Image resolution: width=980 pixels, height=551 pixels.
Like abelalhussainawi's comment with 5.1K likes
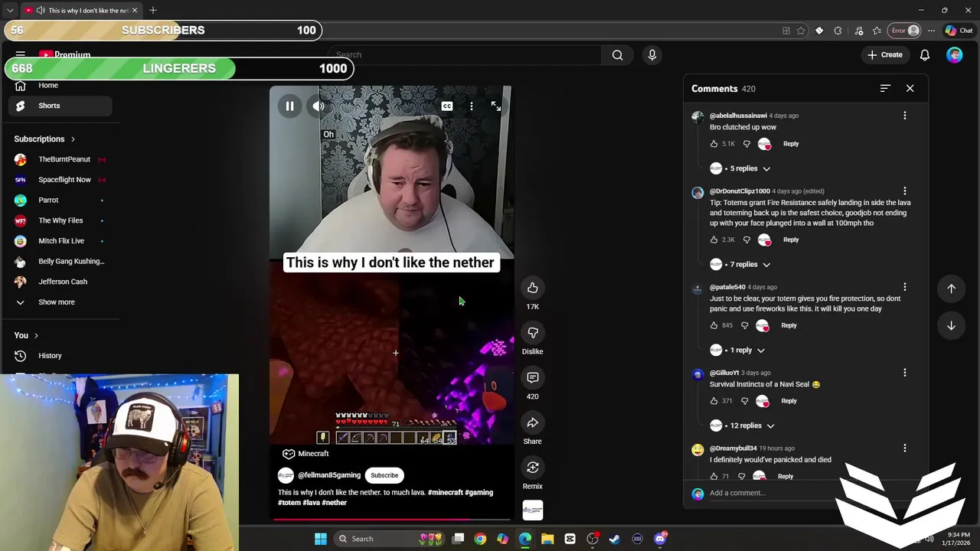click(714, 144)
